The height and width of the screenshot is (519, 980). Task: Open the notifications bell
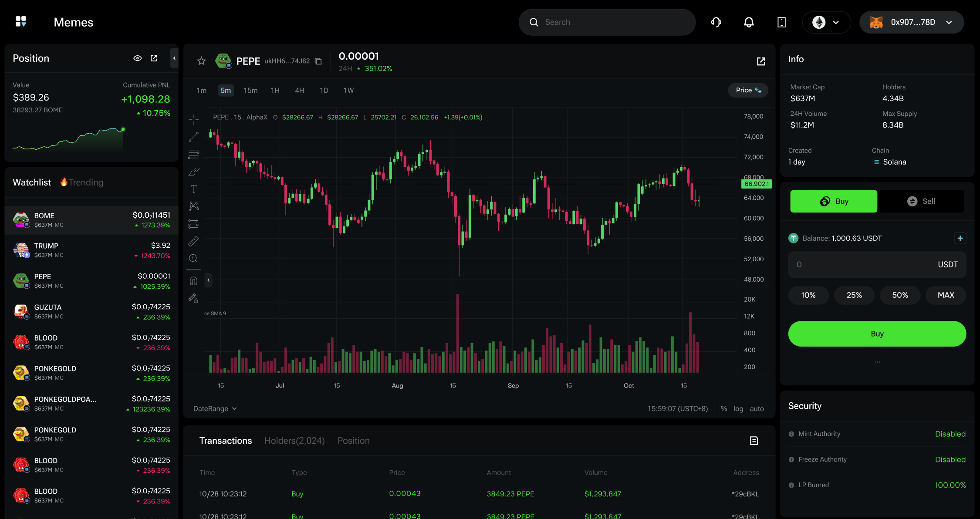pyautogui.click(x=749, y=22)
